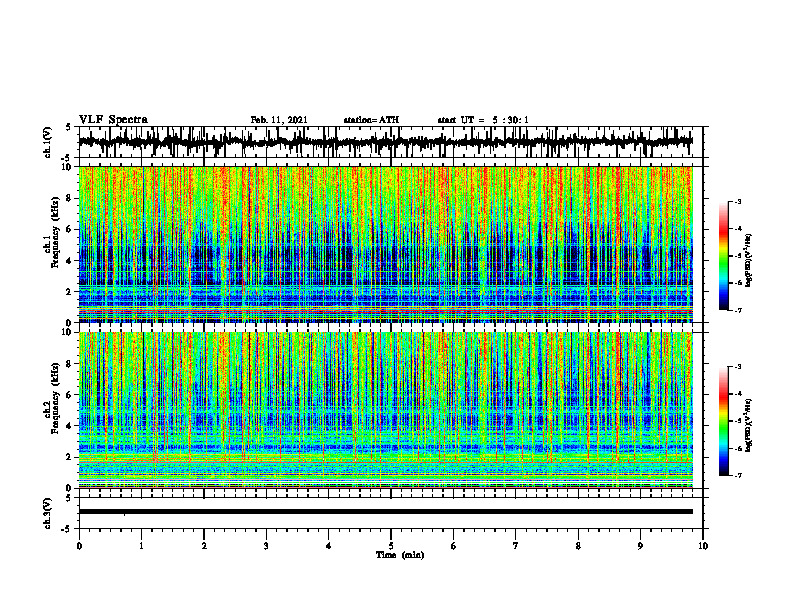Click the time-axis tick label "3"
792x612 pixels.
click(x=266, y=546)
